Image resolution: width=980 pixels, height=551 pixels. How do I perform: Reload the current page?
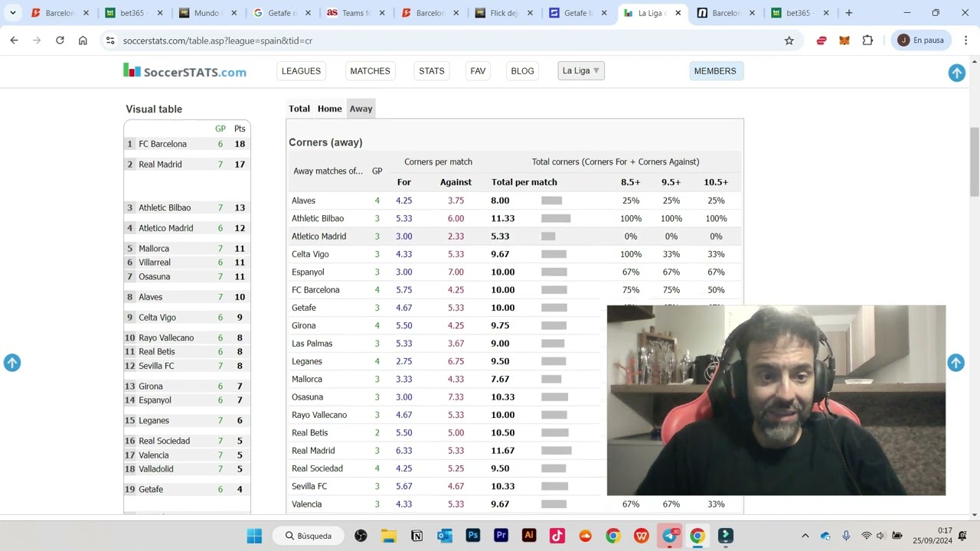pos(60,41)
